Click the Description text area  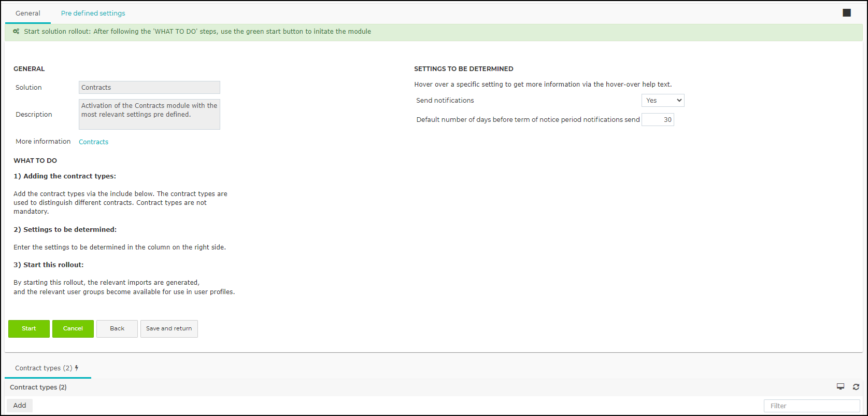(149, 114)
